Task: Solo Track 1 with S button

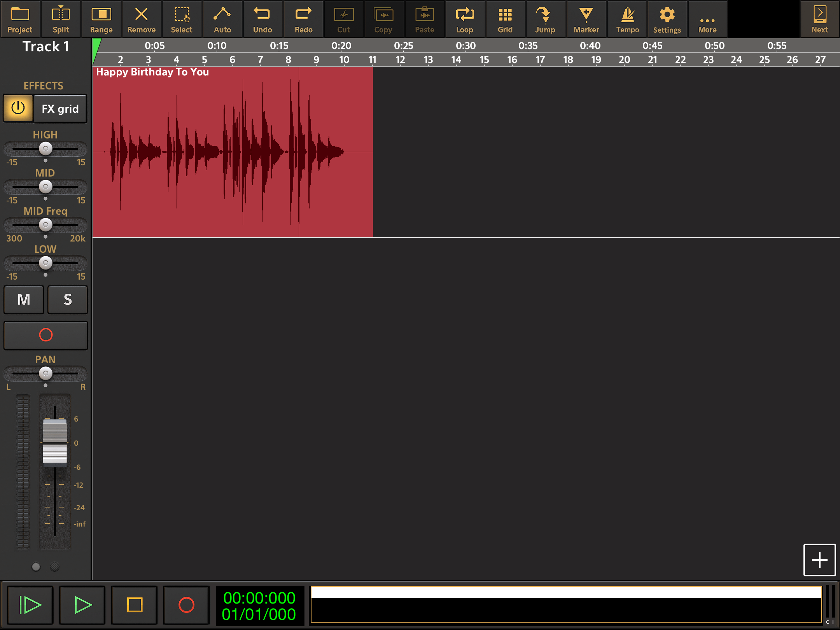Action: pos(68,299)
